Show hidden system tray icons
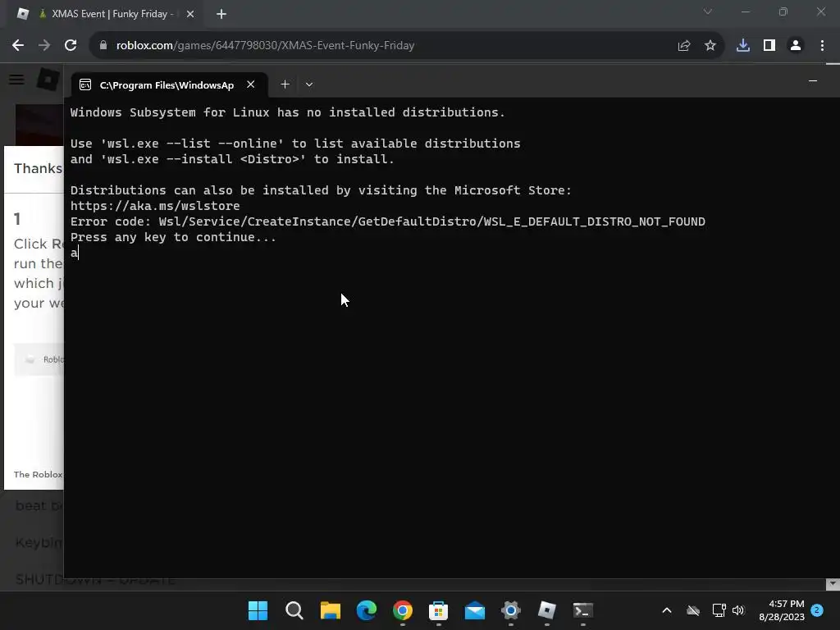 (667, 610)
